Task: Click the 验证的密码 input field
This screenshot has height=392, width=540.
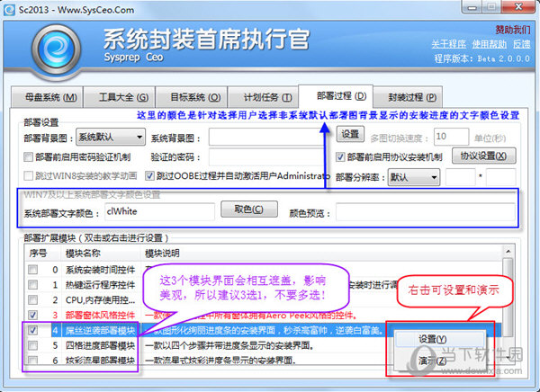Action: tap(267, 157)
